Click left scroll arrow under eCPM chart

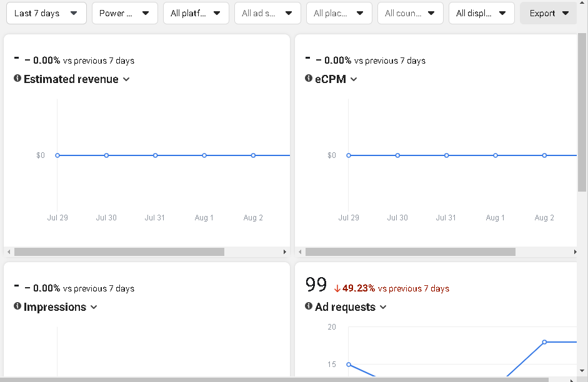[300, 252]
